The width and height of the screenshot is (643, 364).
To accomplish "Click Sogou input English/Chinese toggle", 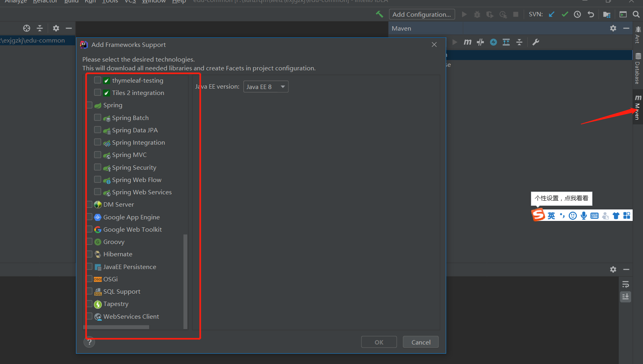I will click(x=551, y=215).
